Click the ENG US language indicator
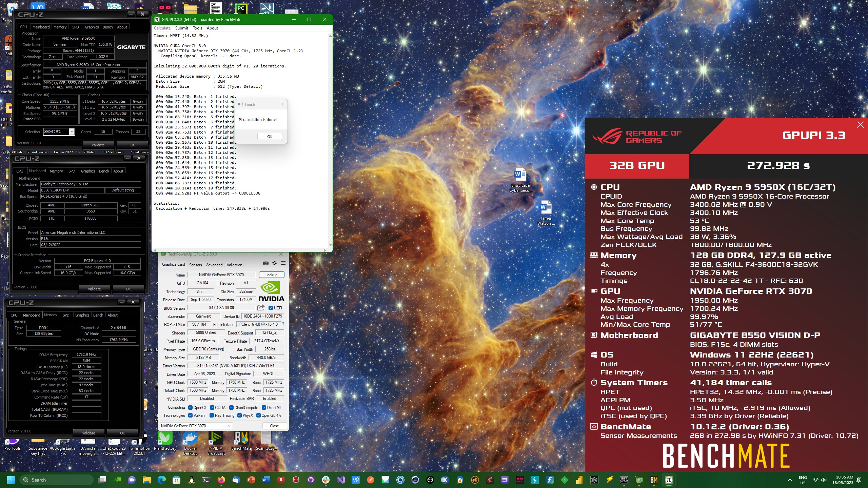Image resolution: width=868 pixels, height=488 pixels. 803,480
